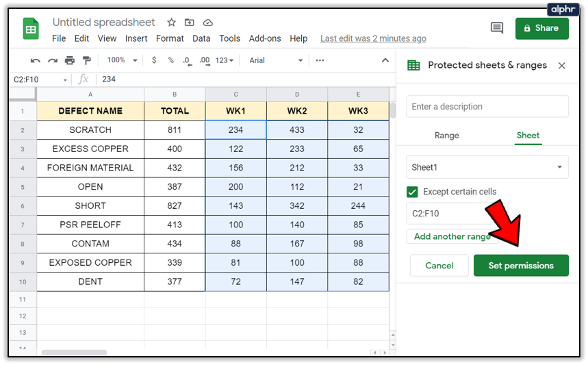This screenshot has height=365, width=588.
Task: Select column A header
Action: pos(90,95)
